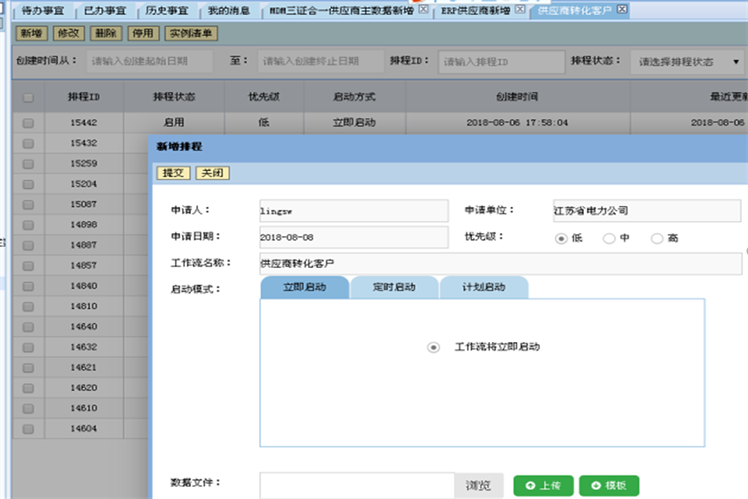Close the MDM三证合一 tab with its X icon

point(423,9)
